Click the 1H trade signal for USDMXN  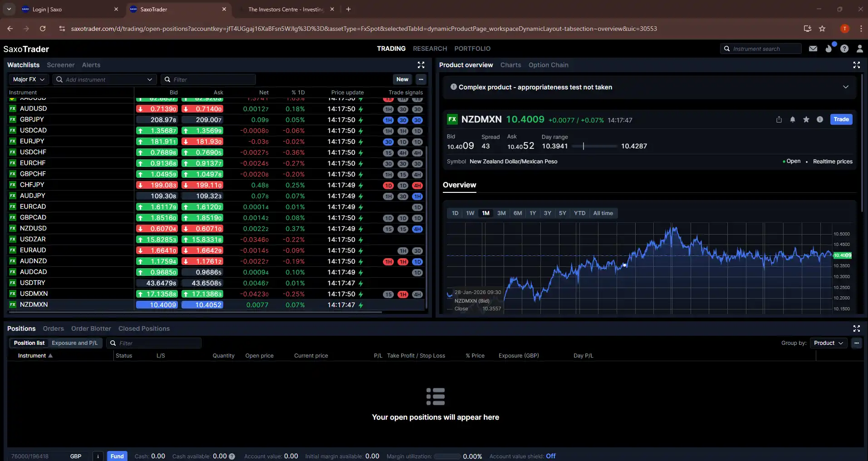tap(402, 294)
